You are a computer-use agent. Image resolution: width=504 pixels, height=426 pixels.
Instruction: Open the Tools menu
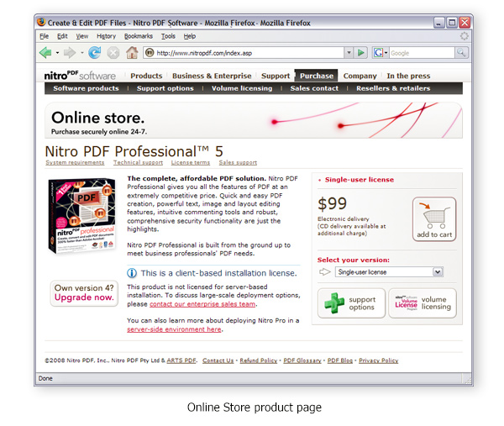point(168,36)
